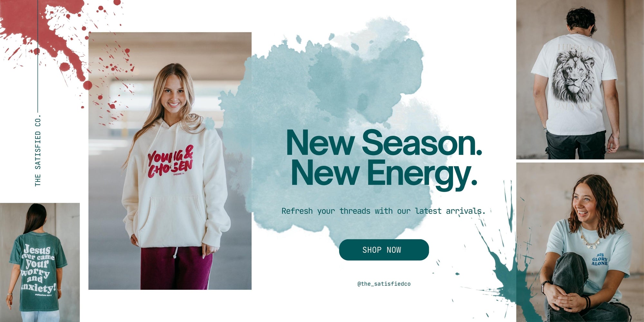Image resolution: width=644 pixels, height=322 pixels.
Task: Open the green Jesus overcame tee photo
Action: click(x=40, y=262)
